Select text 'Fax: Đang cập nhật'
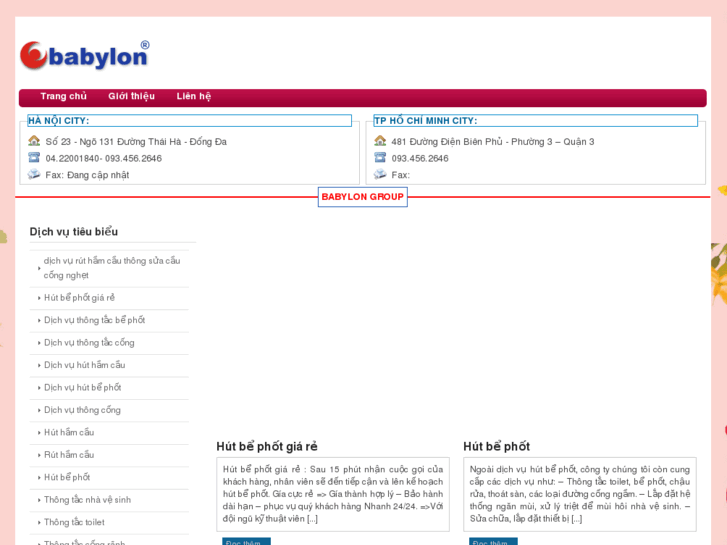Image resolution: width=727 pixels, height=545 pixels. pyautogui.click(x=87, y=175)
